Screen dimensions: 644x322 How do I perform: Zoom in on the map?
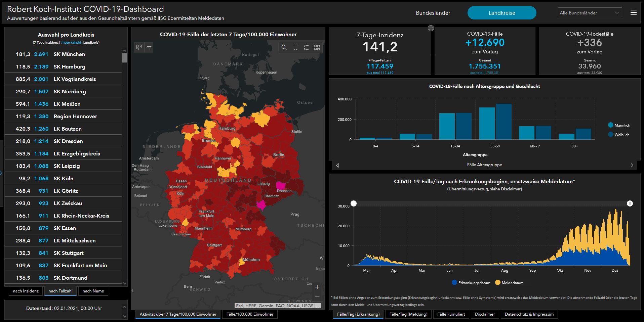(317, 287)
